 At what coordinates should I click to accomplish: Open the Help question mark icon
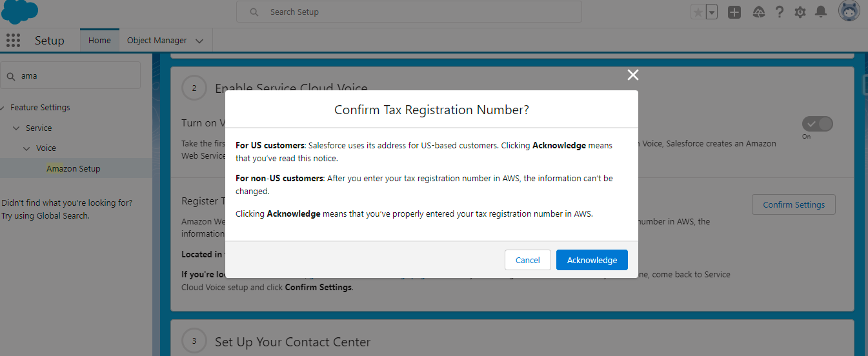point(780,12)
